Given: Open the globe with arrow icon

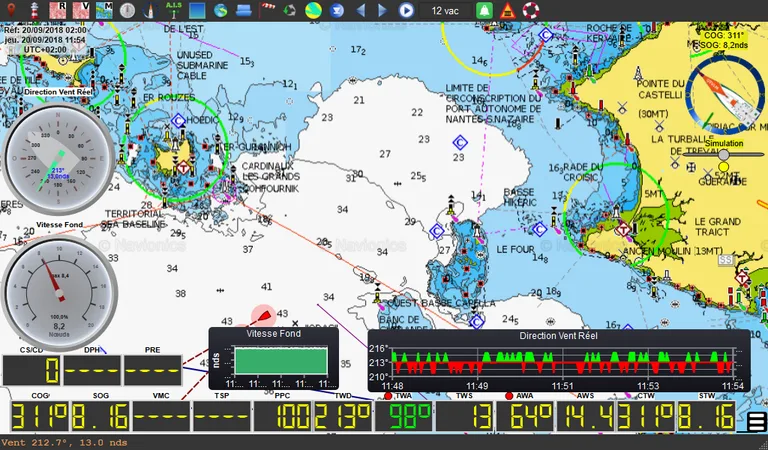Looking at the screenshot, I should tap(220, 10).
